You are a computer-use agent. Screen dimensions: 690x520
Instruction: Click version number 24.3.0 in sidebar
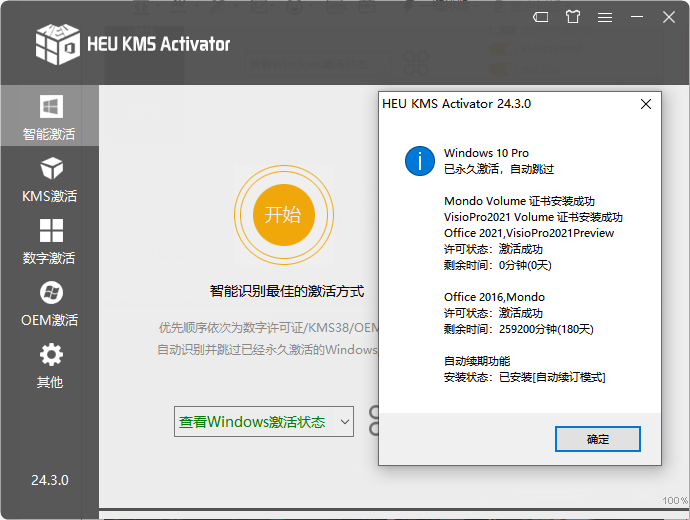(x=50, y=480)
